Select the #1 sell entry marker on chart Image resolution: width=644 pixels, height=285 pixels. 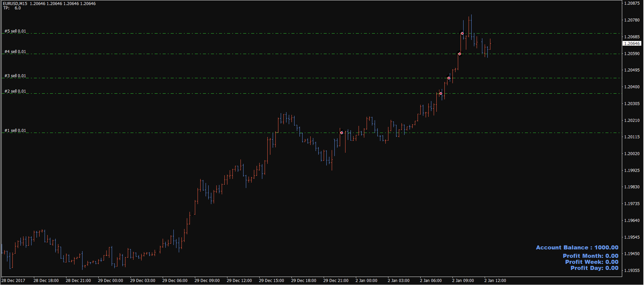(341, 133)
